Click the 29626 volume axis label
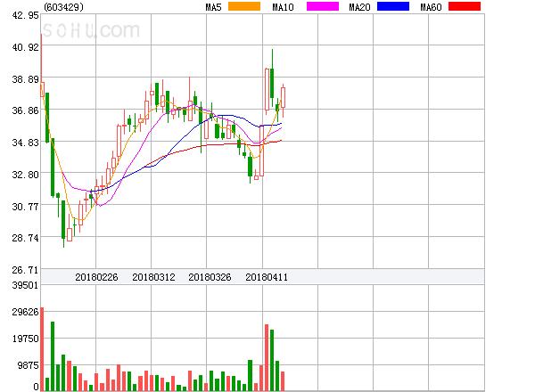Image resolution: width=535 pixels, height=392 pixels. point(25,312)
